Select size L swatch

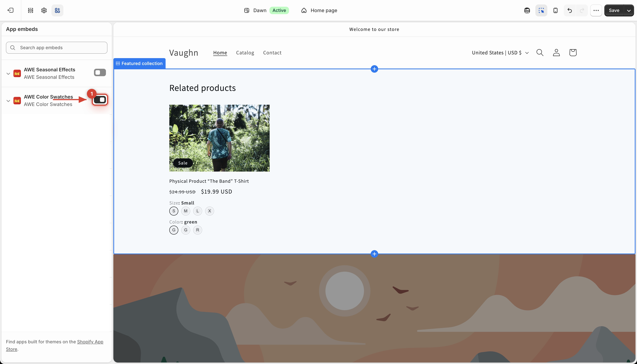coord(198,211)
